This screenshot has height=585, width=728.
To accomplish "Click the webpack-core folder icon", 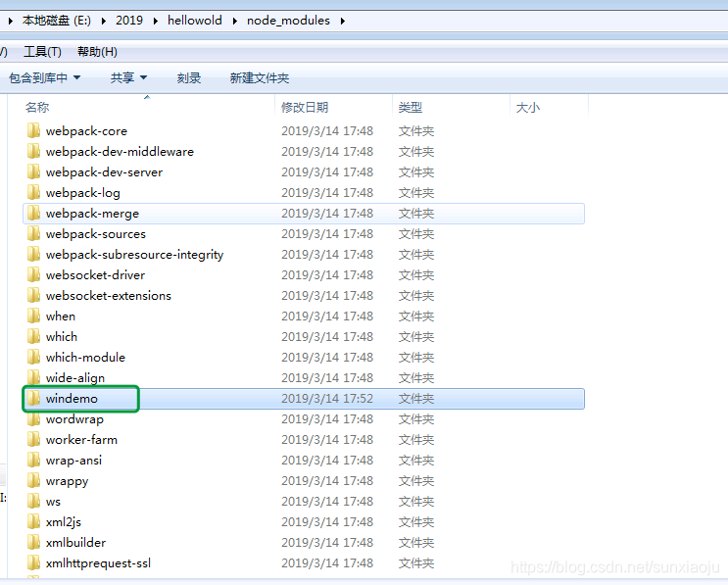I will pyautogui.click(x=33, y=131).
